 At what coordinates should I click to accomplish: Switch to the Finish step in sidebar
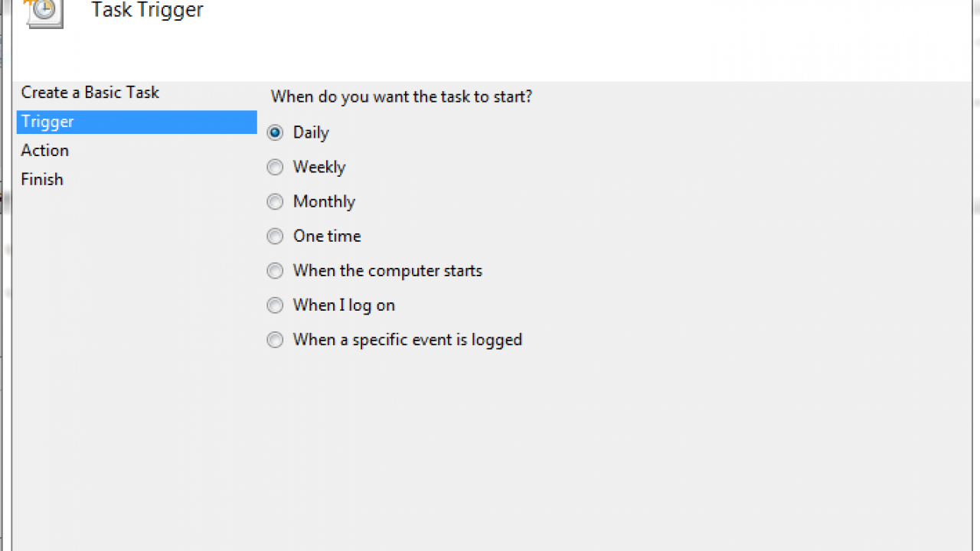click(42, 180)
